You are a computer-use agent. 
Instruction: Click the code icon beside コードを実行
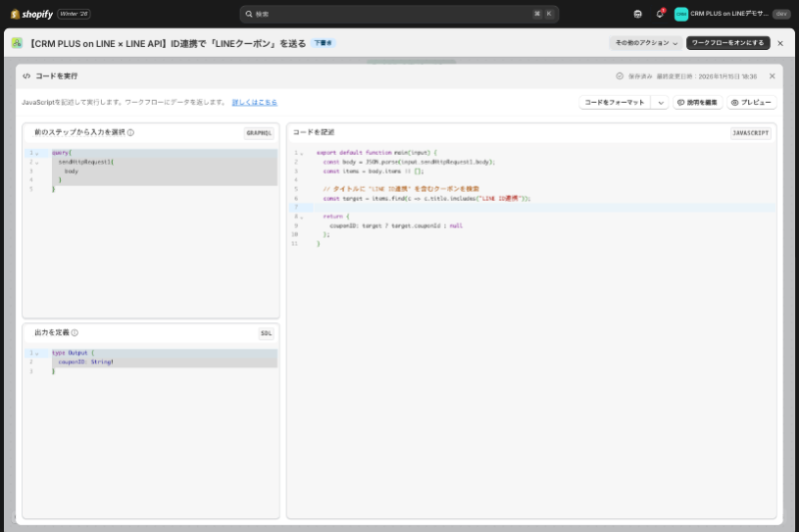coord(27,76)
